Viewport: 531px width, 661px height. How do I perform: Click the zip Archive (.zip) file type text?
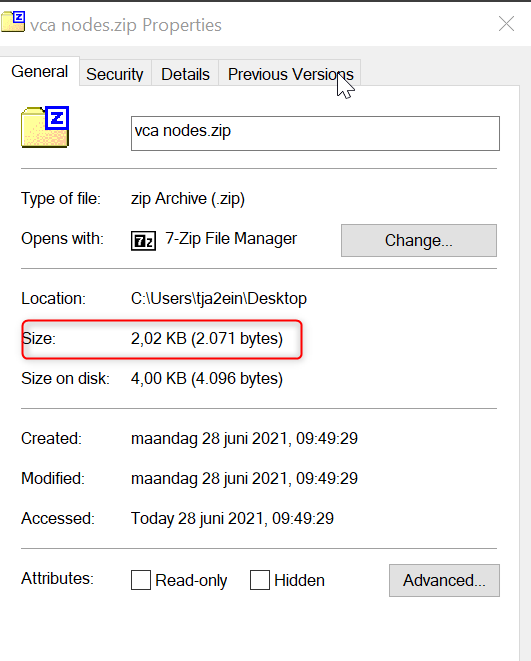tap(188, 199)
